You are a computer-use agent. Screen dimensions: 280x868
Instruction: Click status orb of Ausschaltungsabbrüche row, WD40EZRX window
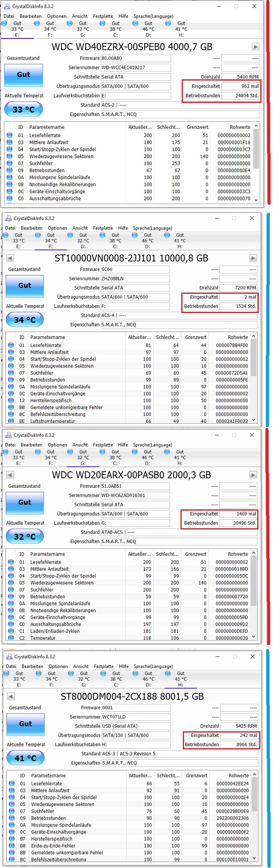pos(10,198)
